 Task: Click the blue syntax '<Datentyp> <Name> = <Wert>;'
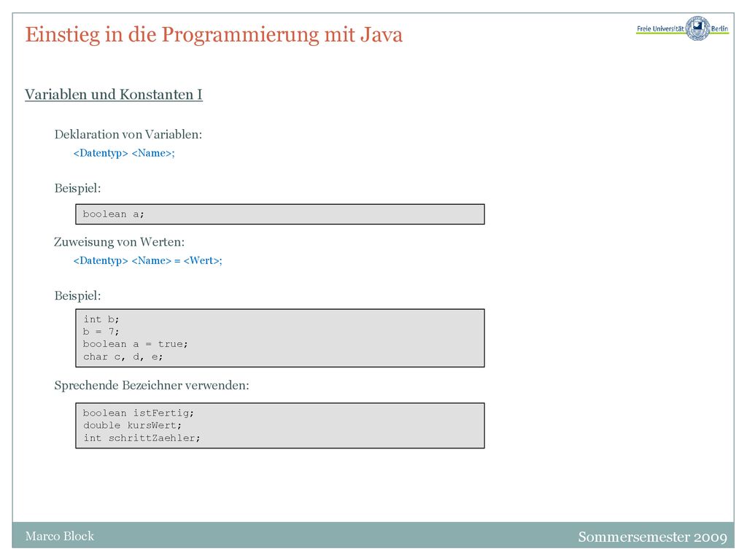[x=147, y=260]
